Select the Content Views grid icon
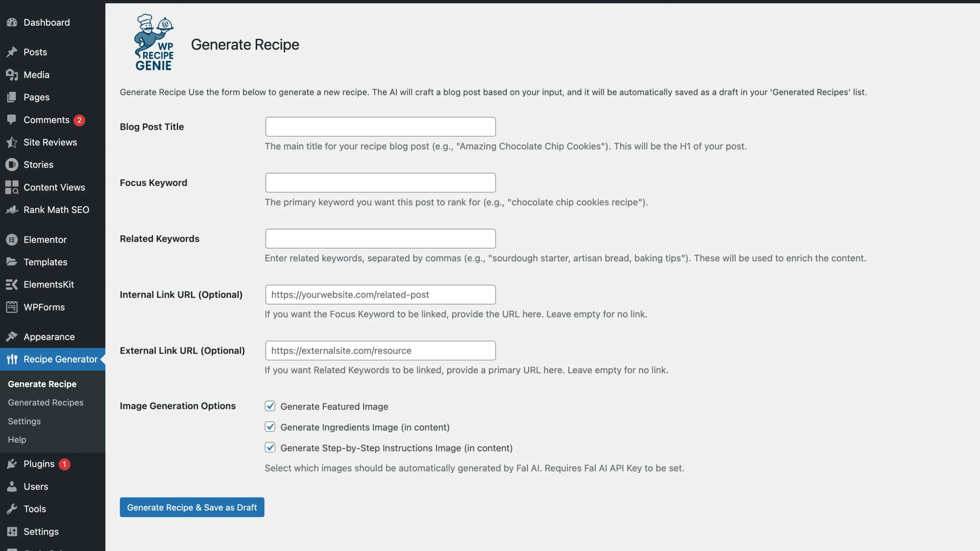 click(x=12, y=187)
